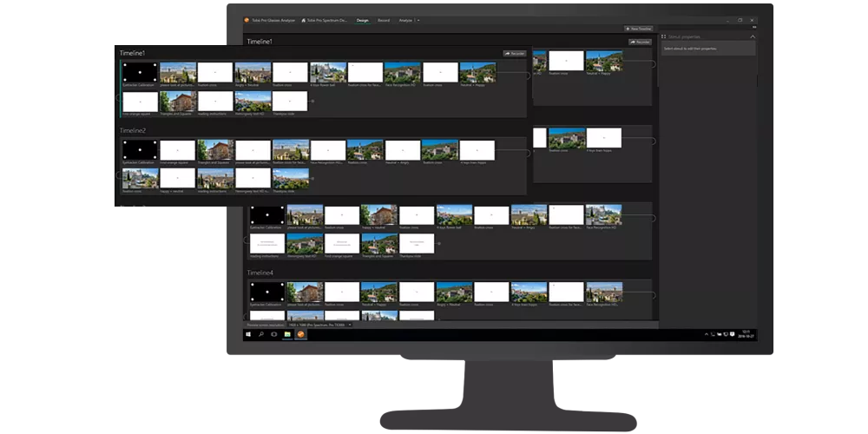868x434 pixels.
Task: Select Eyetracker Calibration in enlarged Timeline1
Action: tap(140, 75)
